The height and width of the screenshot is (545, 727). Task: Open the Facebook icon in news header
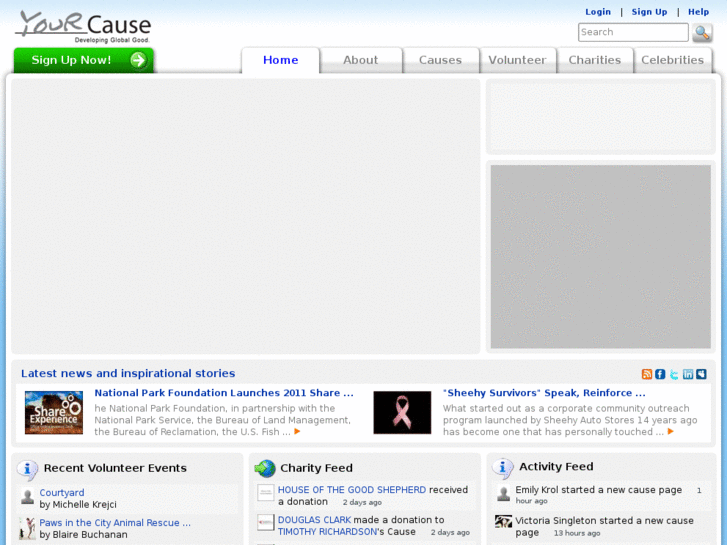point(660,374)
